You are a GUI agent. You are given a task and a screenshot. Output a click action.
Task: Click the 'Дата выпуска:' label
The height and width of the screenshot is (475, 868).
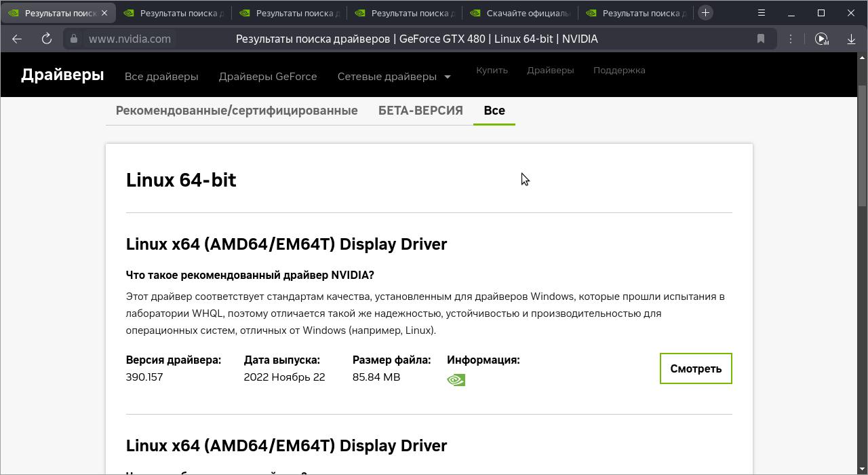(x=282, y=360)
